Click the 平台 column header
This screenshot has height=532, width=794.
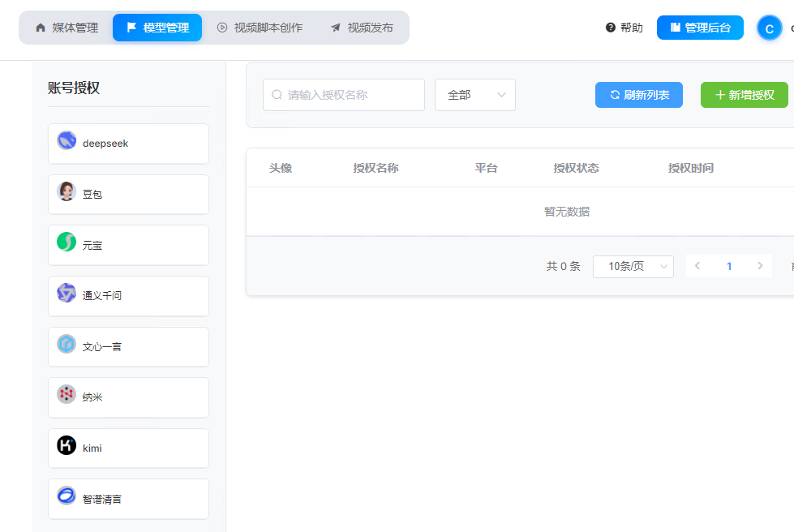[x=486, y=168]
